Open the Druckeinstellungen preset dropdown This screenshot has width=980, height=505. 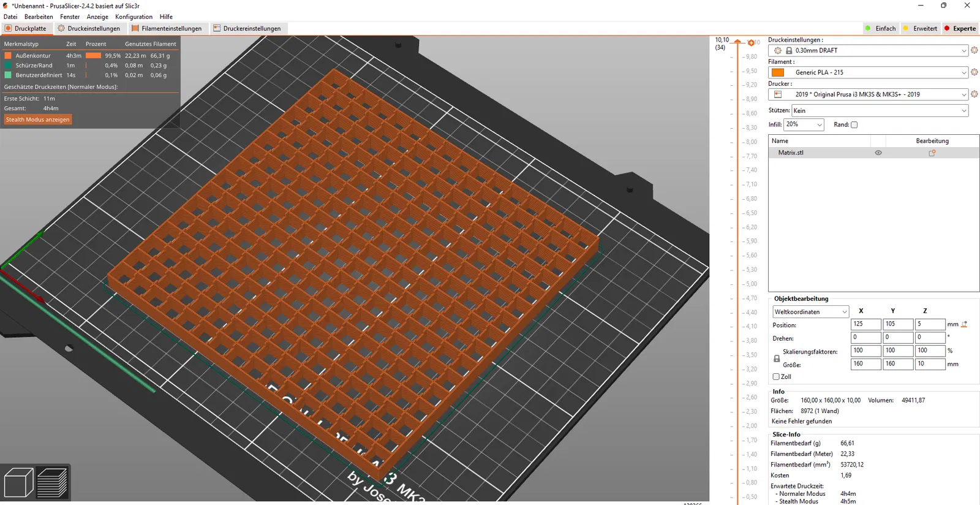[x=868, y=50]
